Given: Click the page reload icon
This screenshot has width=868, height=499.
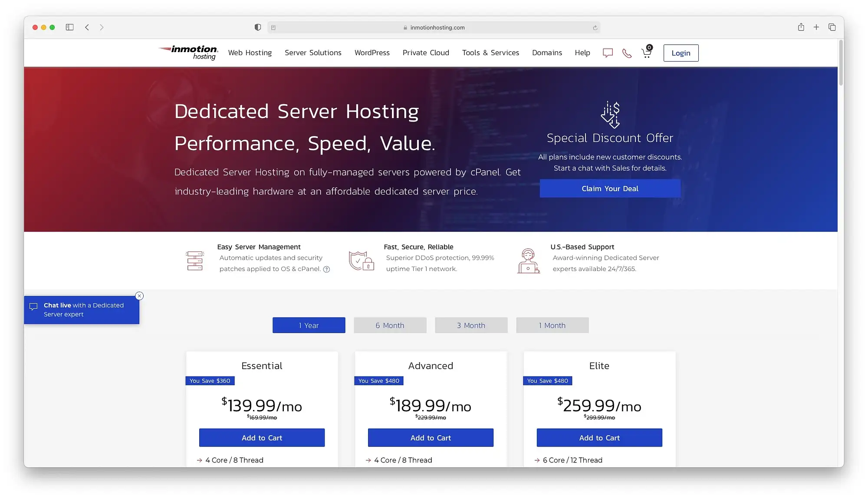Looking at the screenshot, I should coord(595,27).
